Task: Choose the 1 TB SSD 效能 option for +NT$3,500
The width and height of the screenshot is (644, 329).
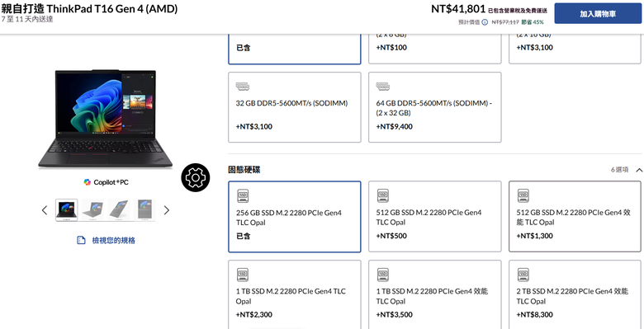Action: (x=434, y=294)
